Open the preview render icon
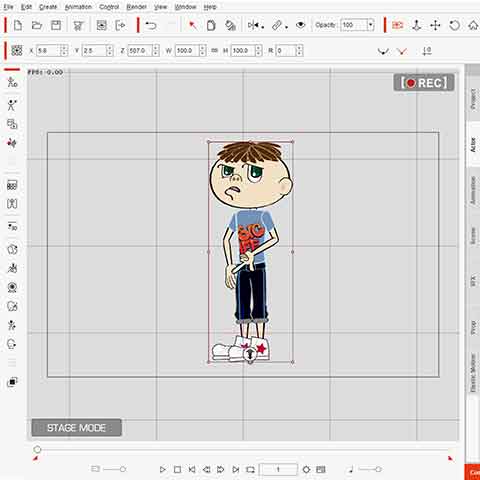 coord(101,25)
